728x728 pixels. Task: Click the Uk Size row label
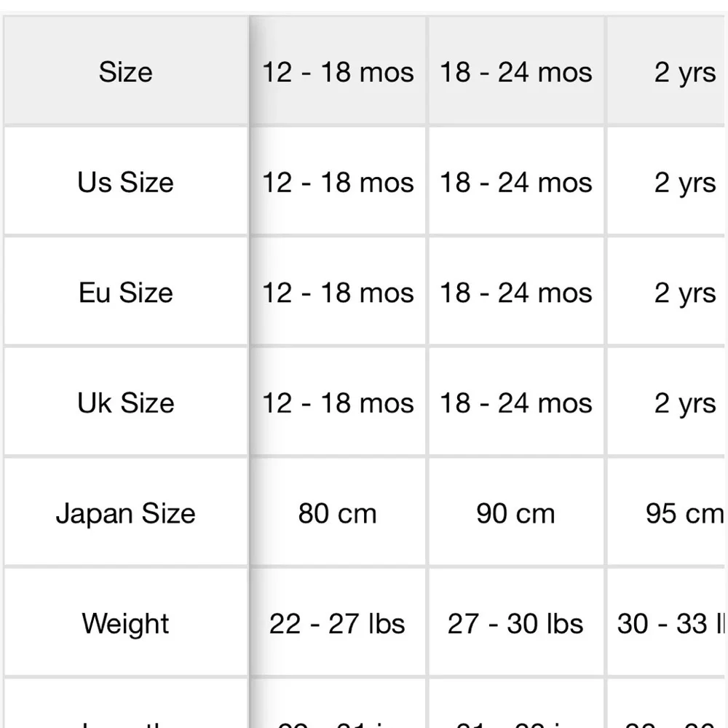[x=126, y=402]
